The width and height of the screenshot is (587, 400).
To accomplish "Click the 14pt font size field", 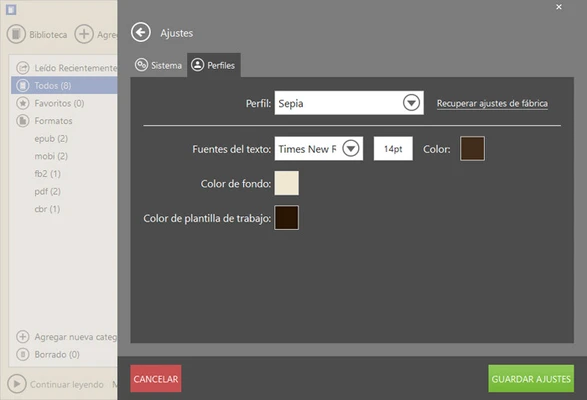I will (x=393, y=149).
